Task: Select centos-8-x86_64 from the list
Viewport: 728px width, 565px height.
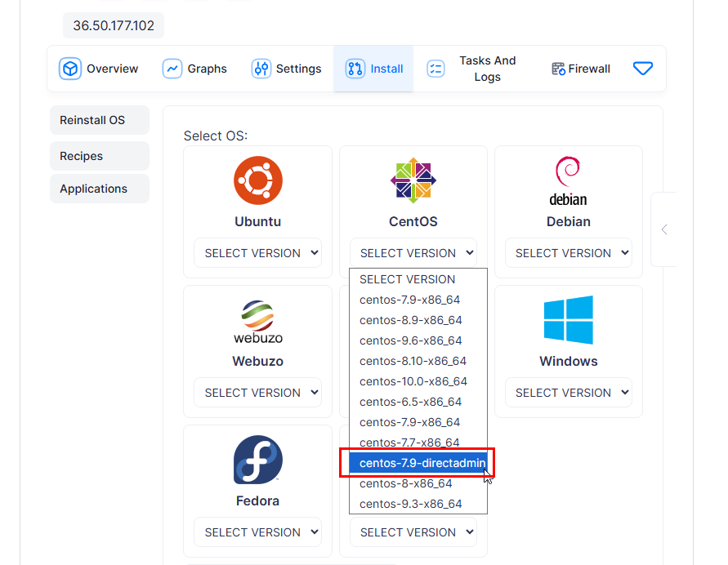Action: (x=418, y=483)
